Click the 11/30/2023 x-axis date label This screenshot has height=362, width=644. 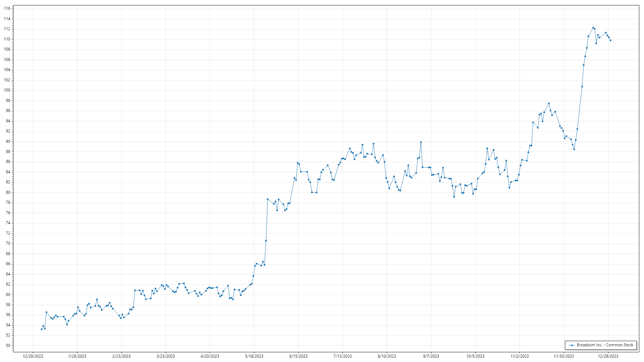click(x=564, y=356)
